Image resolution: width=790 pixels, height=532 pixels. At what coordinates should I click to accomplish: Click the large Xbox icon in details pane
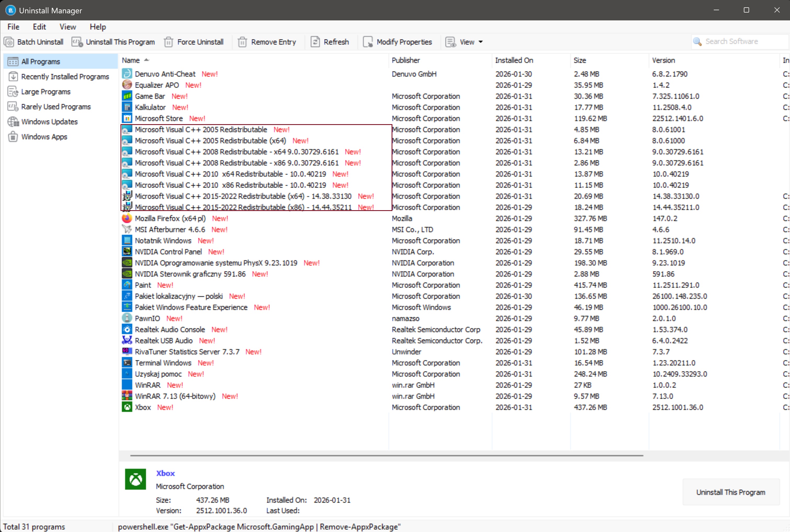tap(135, 479)
